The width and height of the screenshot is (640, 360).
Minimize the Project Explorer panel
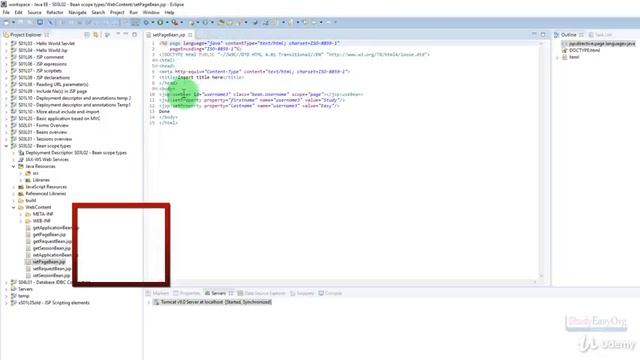[126, 34]
